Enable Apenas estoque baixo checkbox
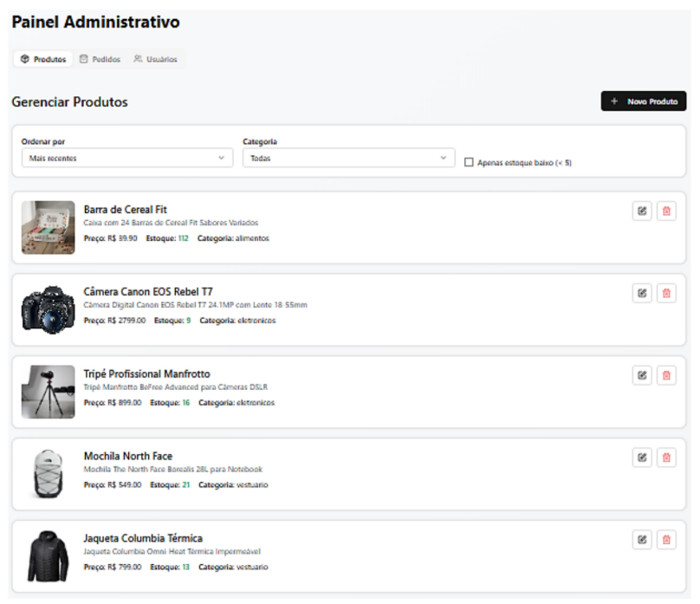Viewport: 700px width, 604px height. pos(469,162)
